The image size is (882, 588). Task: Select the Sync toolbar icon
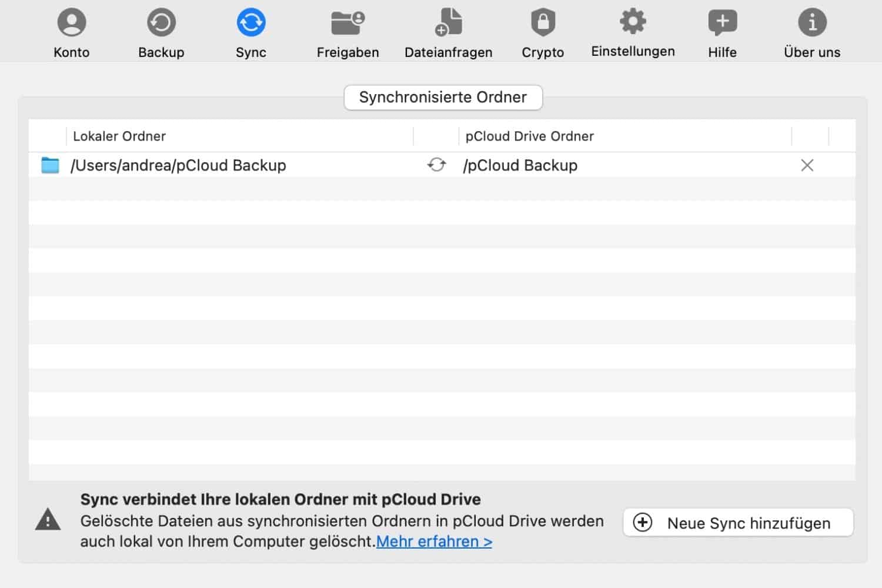(x=251, y=33)
